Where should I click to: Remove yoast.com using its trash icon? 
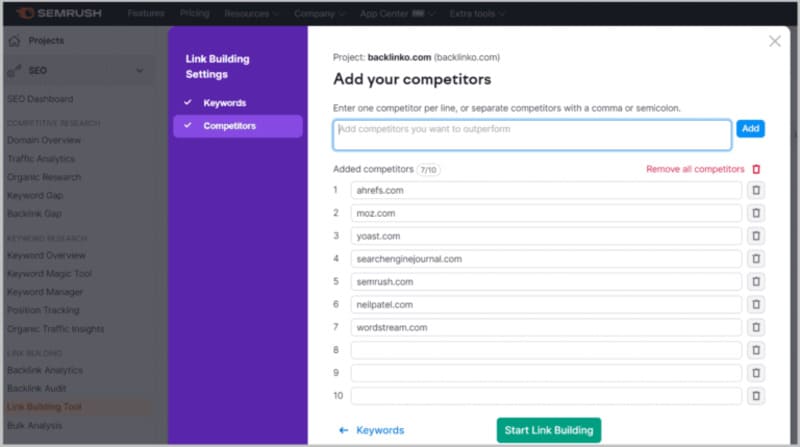[756, 236]
